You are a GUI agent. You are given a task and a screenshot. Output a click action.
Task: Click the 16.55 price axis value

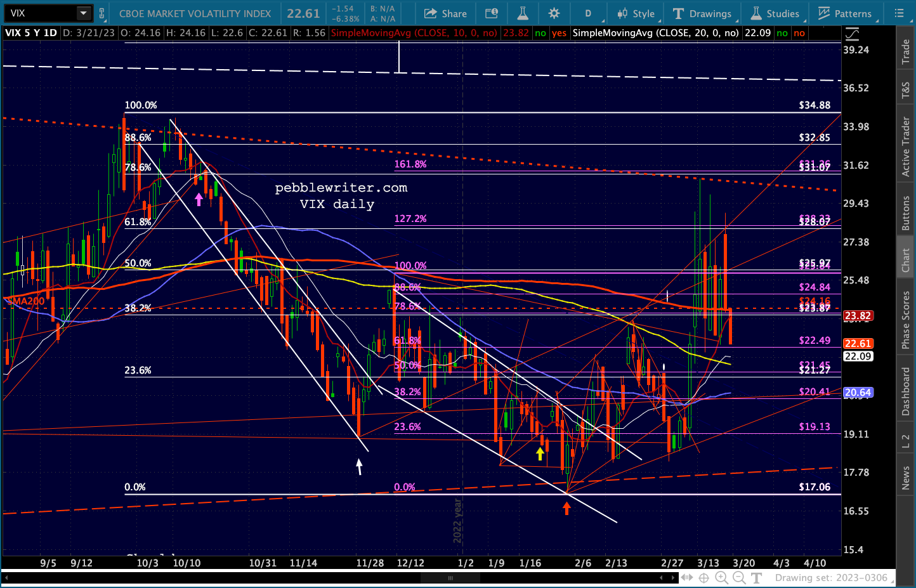856,511
